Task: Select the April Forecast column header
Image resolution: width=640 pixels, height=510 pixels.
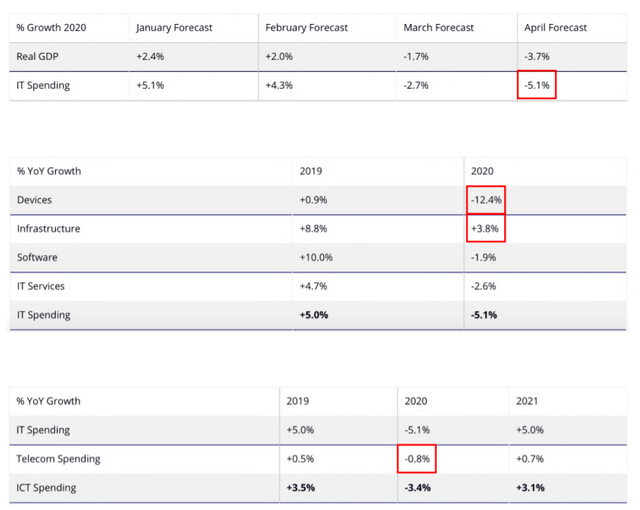Action: pos(557,27)
